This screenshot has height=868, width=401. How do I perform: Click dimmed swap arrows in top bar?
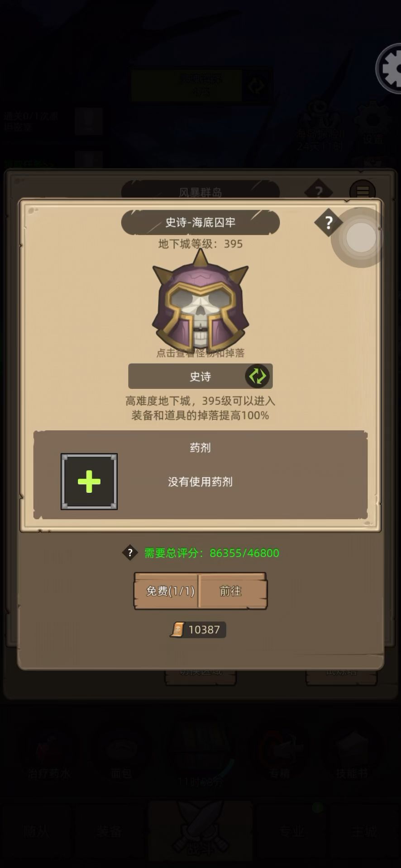[256, 85]
